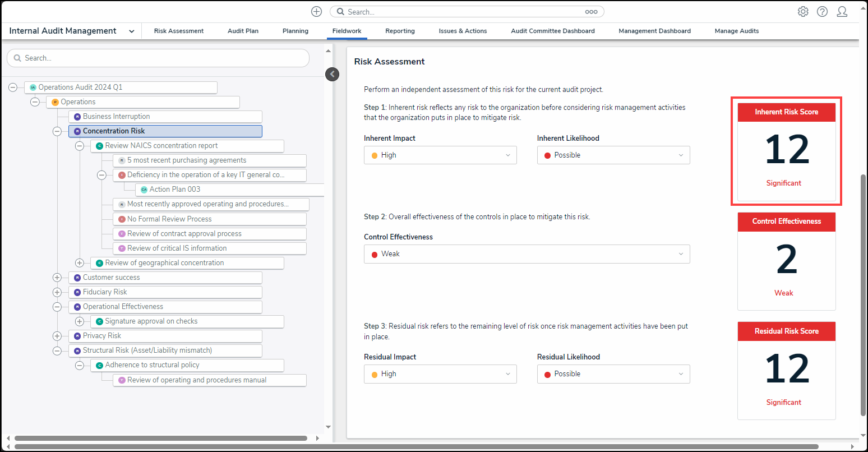Select Review of critical IS information item
This screenshot has height=452, width=868.
click(177, 248)
